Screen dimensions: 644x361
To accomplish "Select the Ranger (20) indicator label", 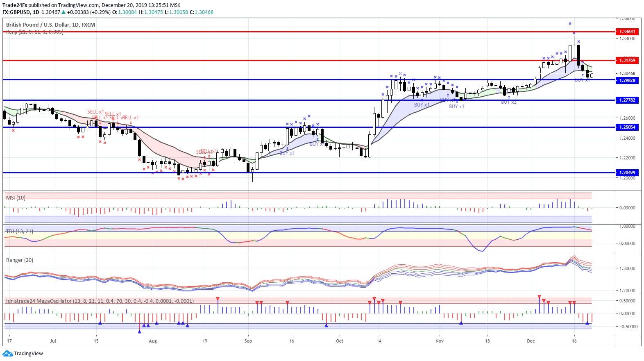I will pos(20,260).
